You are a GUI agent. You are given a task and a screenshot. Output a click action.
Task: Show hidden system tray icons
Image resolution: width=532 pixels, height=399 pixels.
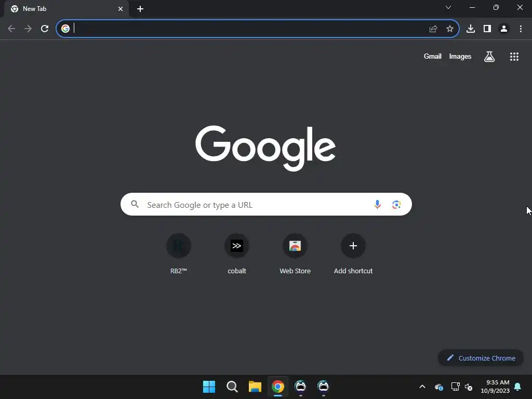422,387
